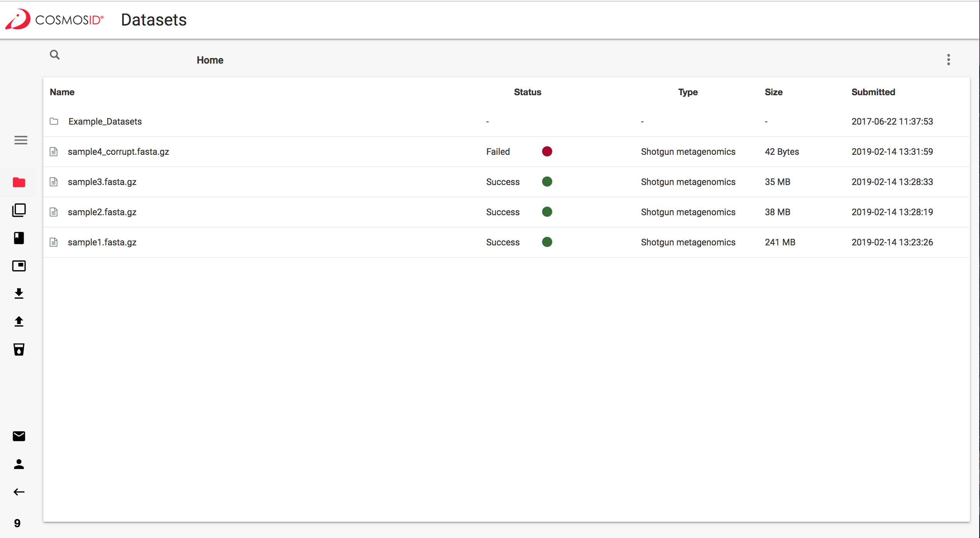
Task: Click the back arrow in the sidebar
Action: (x=19, y=492)
